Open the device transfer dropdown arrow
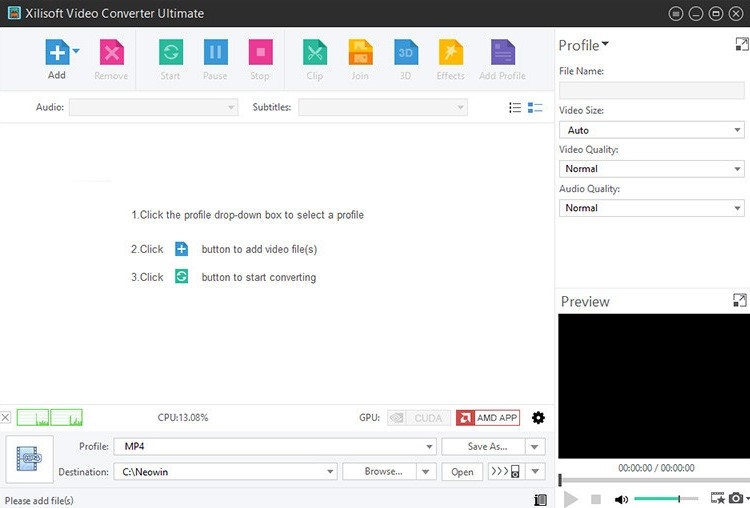This screenshot has height=508, width=750. 535,472
